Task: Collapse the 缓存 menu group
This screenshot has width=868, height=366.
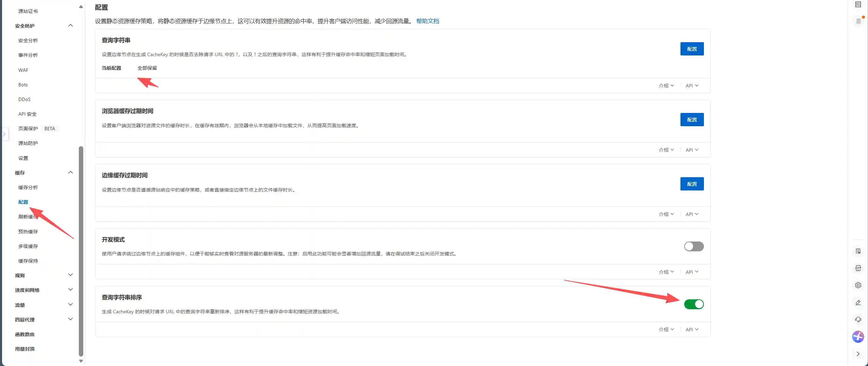Action: [x=70, y=172]
